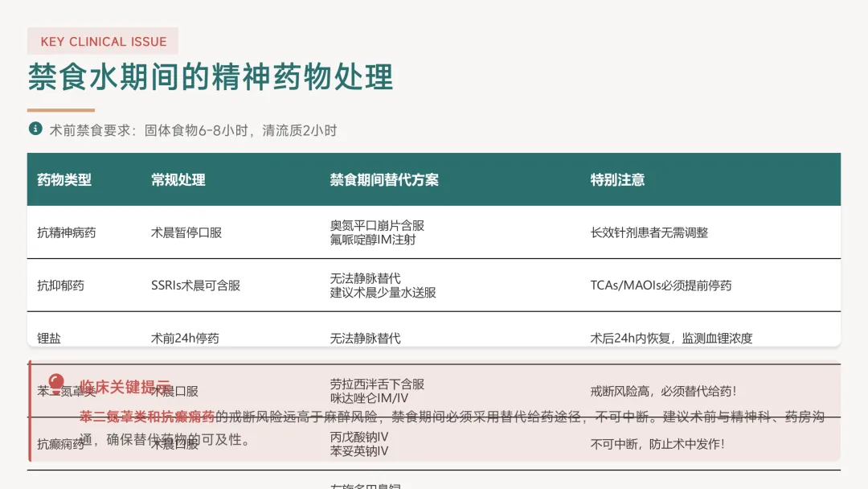Click the 劳拉西泮舌下含服 line
Image resolution: width=868 pixels, height=489 pixels.
(377, 384)
